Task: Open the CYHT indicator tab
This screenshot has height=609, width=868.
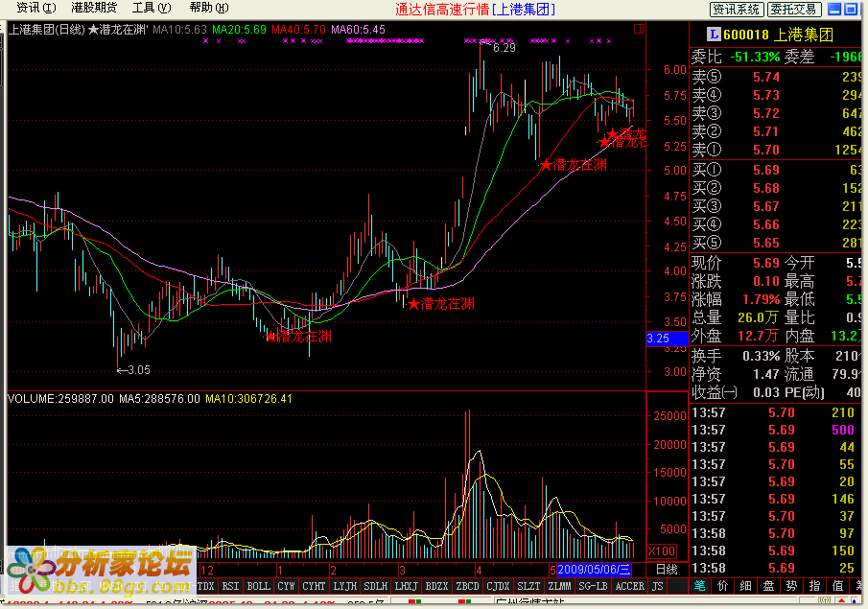Action: click(314, 586)
